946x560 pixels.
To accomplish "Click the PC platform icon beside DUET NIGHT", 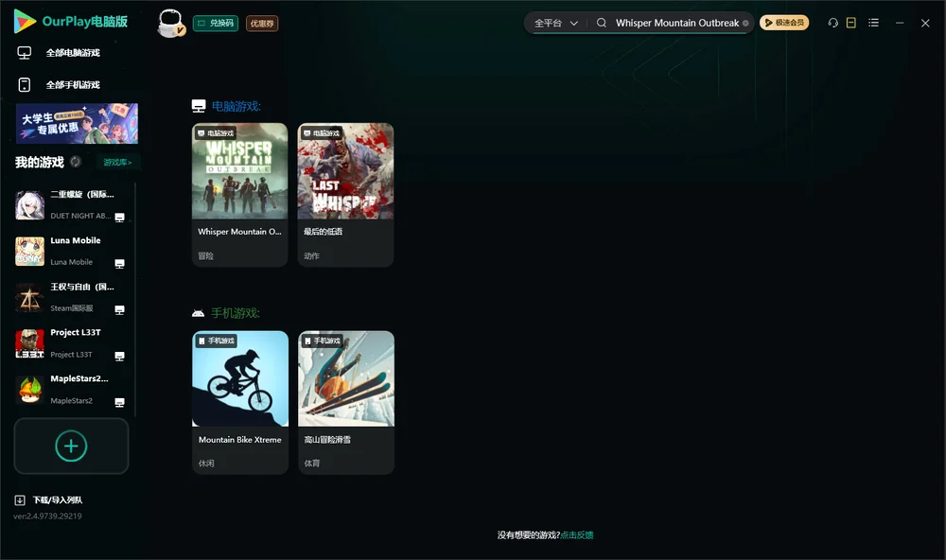I will point(119,218).
